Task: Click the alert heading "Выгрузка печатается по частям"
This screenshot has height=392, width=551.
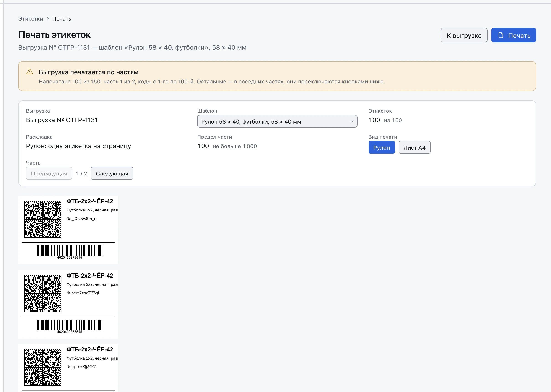Action: pyautogui.click(x=89, y=72)
